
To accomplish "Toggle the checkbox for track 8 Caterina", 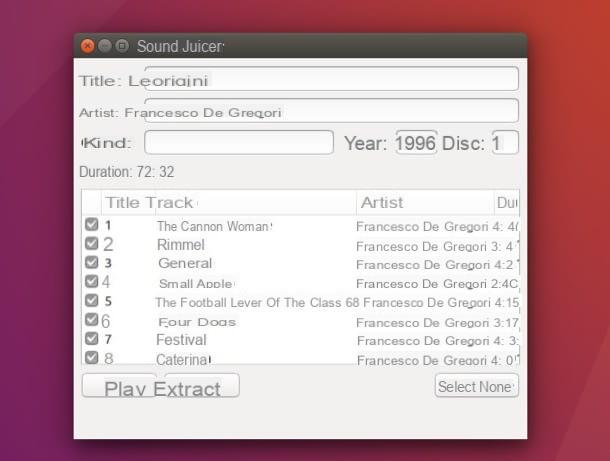I will coord(91,358).
